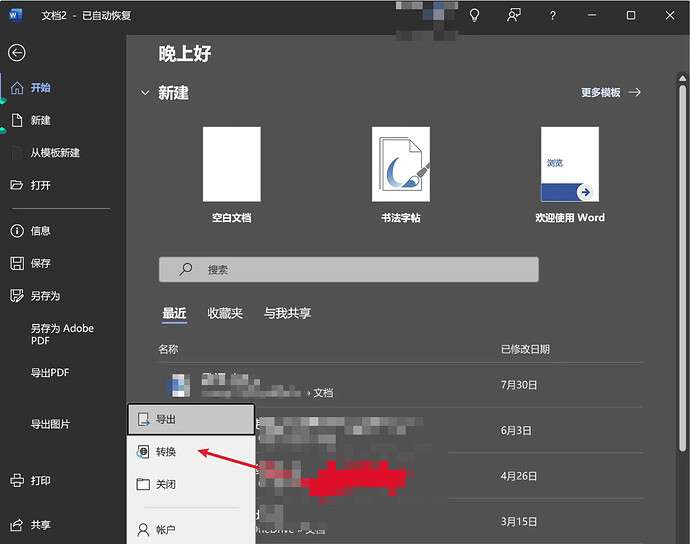This screenshot has height=544, width=690.
Task: Click the share icon beside 共享
Action: 17,525
